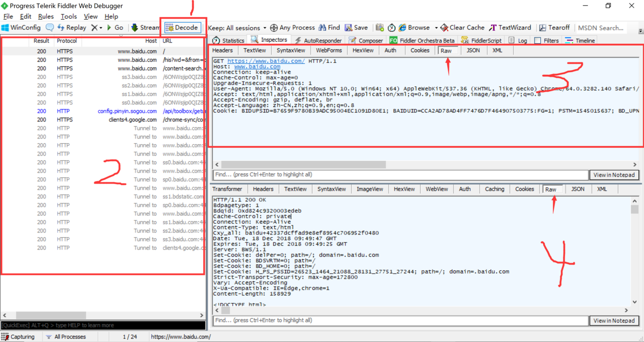Expand the Remove (X) dropdown arrow
The width and height of the screenshot is (644, 342).
click(100, 28)
